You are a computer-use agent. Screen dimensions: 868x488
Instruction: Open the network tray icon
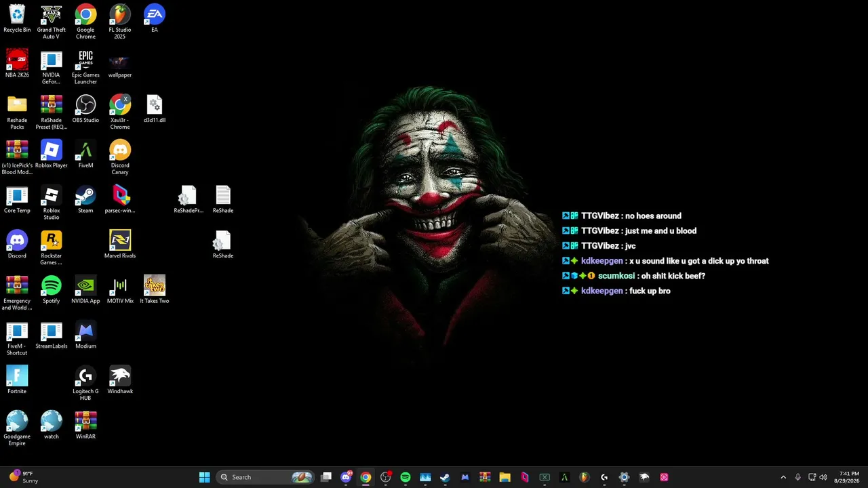(x=812, y=477)
